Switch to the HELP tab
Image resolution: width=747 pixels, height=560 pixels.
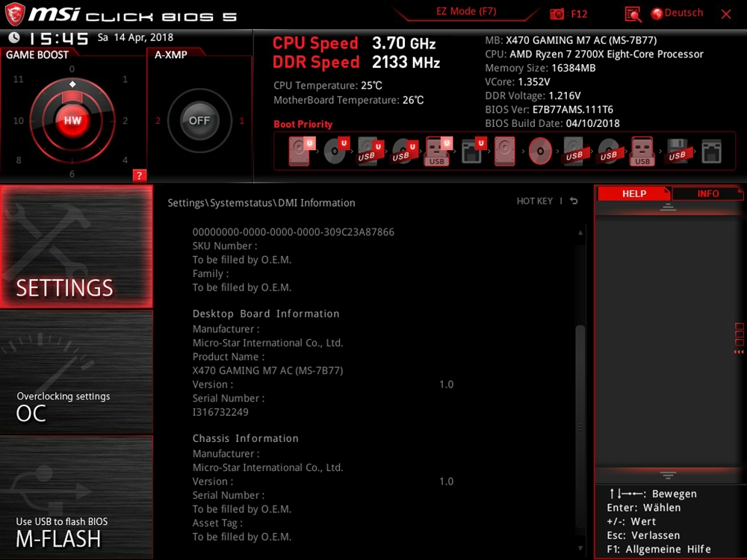coord(633,193)
